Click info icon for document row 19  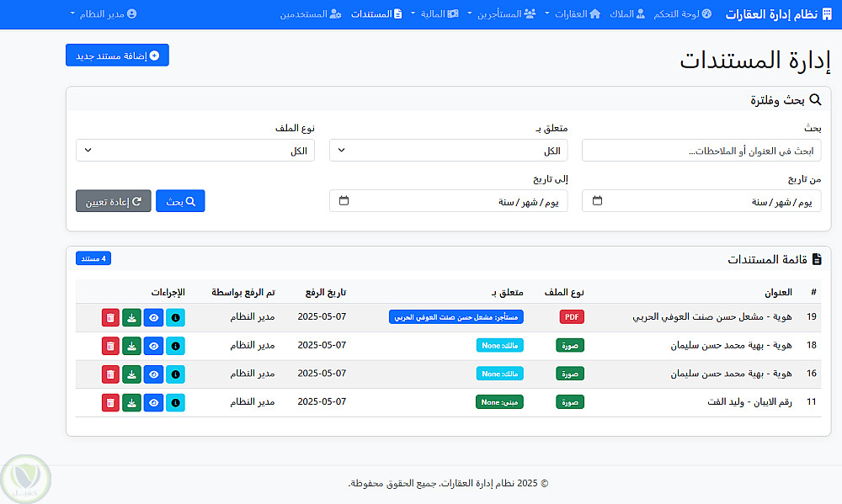pos(175,318)
